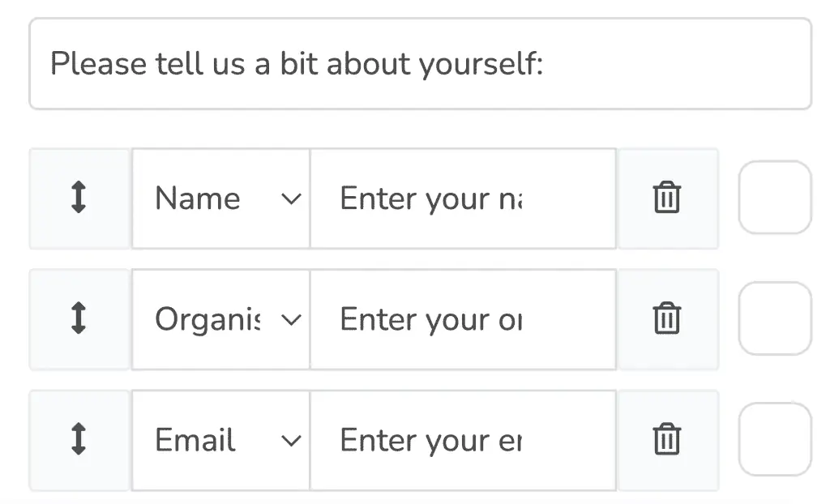The image size is (830, 504).
Task: Click the trash icon on the Name row
Action: click(x=666, y=199)
